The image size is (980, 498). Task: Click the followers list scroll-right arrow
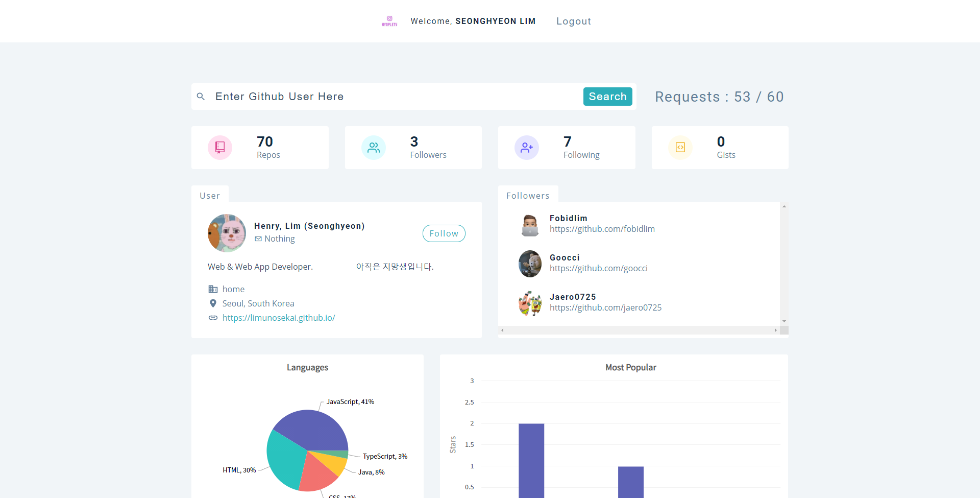tap(775, 330)
